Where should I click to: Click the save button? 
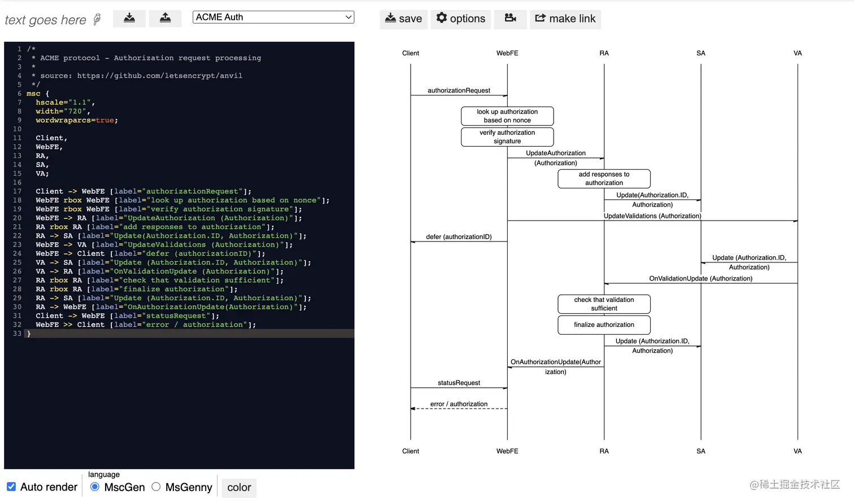tap(403, 19)
